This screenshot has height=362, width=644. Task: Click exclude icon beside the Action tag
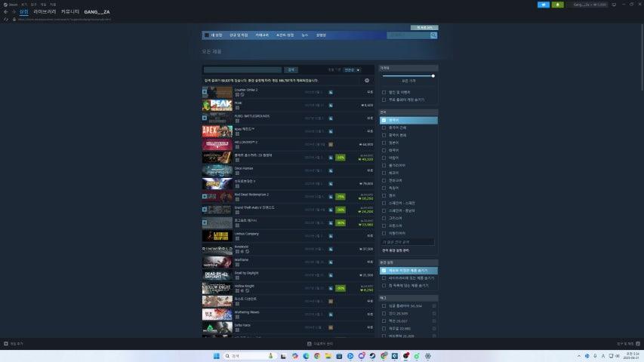[x=434, y=321]
